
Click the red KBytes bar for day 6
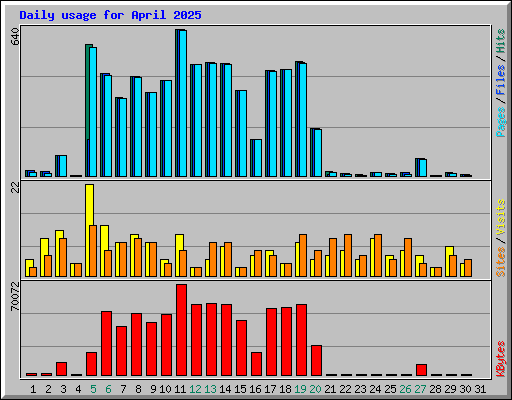point(107,344)
